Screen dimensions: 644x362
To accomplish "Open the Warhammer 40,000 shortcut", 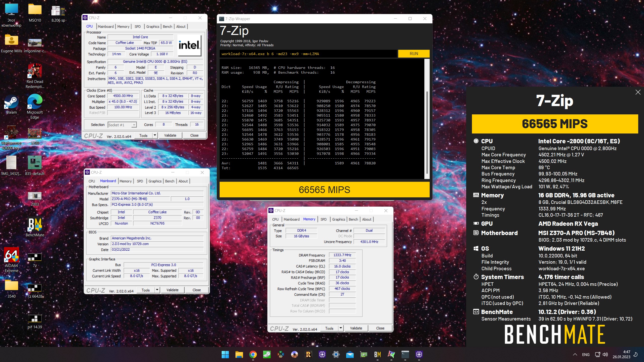I will click(x=11, y=138).
